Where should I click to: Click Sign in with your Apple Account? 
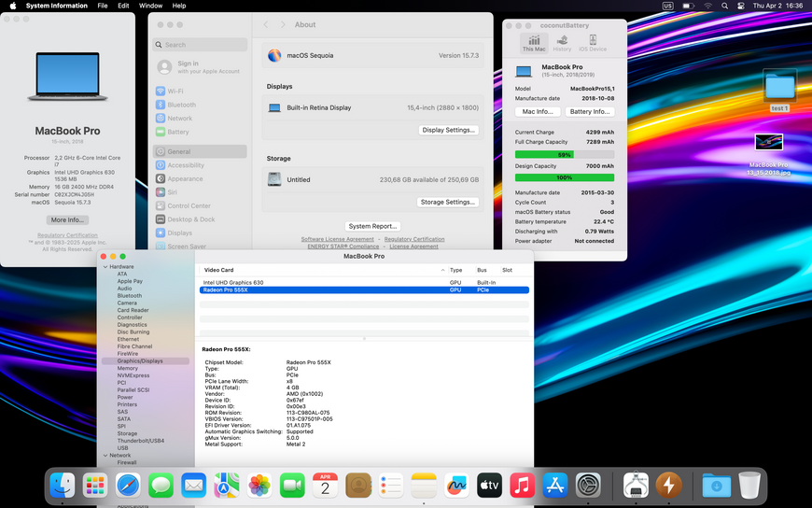coord(200,67)
